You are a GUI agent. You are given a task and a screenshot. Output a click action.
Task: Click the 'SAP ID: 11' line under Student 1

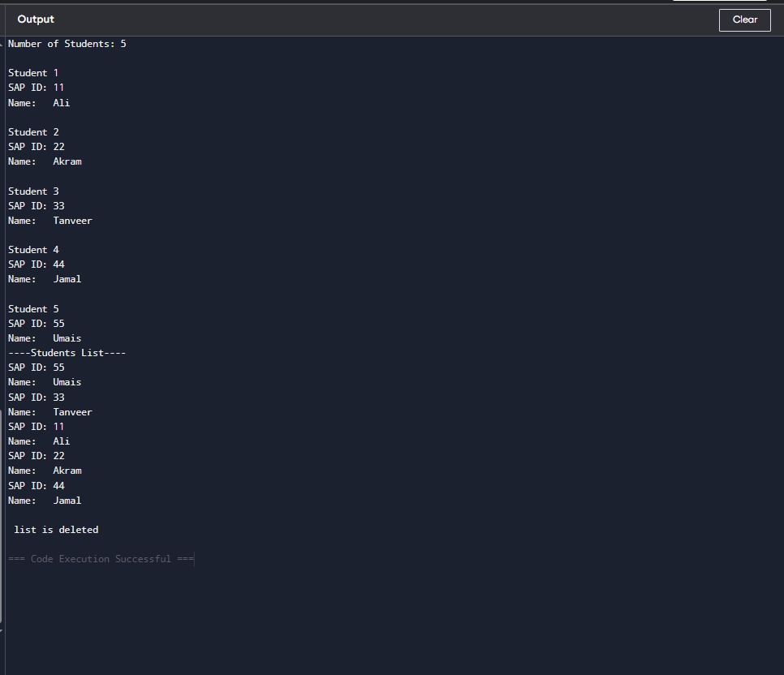[x=36, y=88]
